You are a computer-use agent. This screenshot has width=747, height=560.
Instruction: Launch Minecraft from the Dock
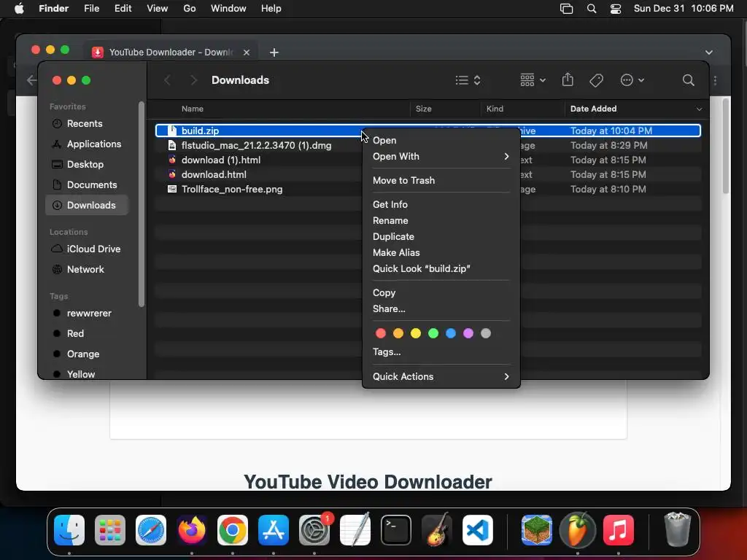click(x=536, y=530)
